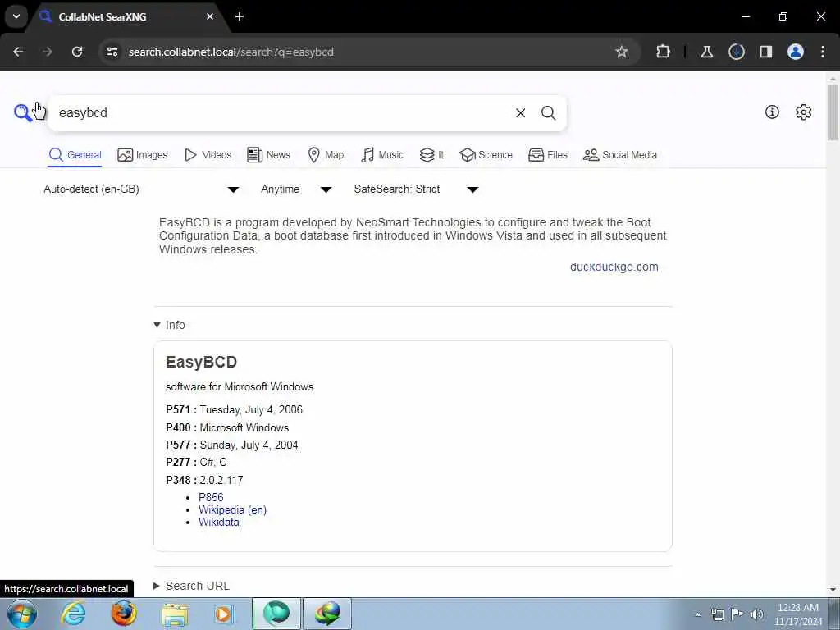Open the tab search dropdown arrow
This screenshot has width=840, height=630.
coord(16,16)
